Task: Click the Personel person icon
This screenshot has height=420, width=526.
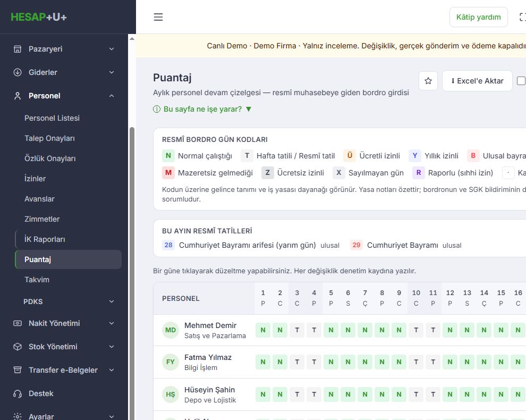Action: coord(18,96)
